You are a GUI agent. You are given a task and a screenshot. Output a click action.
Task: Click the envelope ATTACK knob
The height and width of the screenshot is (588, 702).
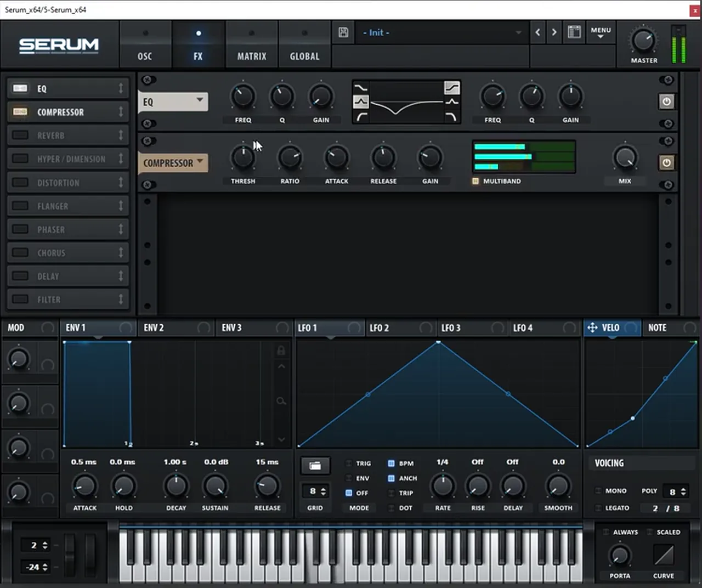point(84,485)
